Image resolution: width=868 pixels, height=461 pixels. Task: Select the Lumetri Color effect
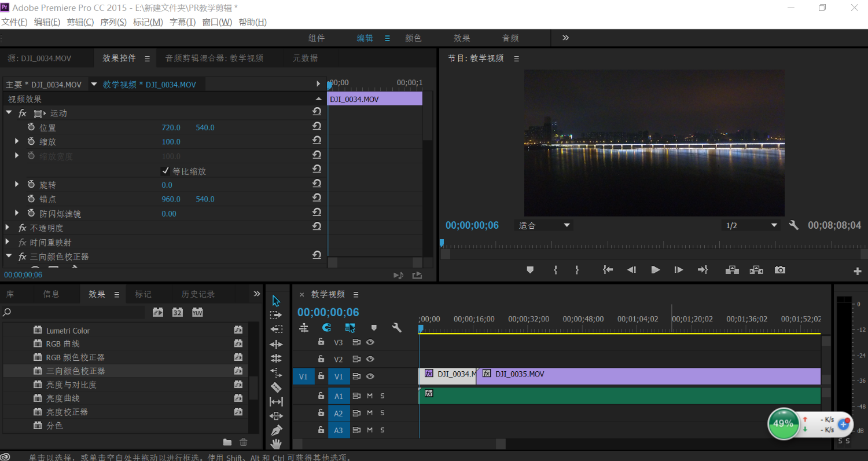coord(68,331)
